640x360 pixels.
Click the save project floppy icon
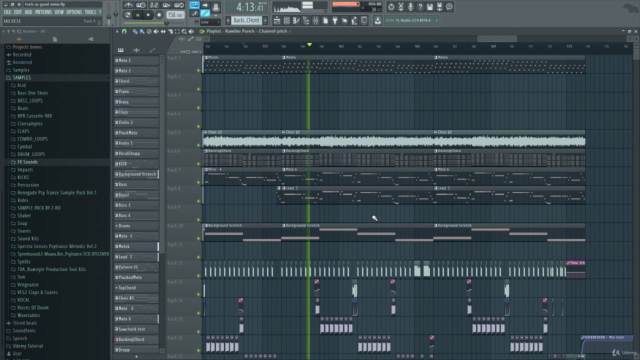pyautogui.click(x=430, y=7)
